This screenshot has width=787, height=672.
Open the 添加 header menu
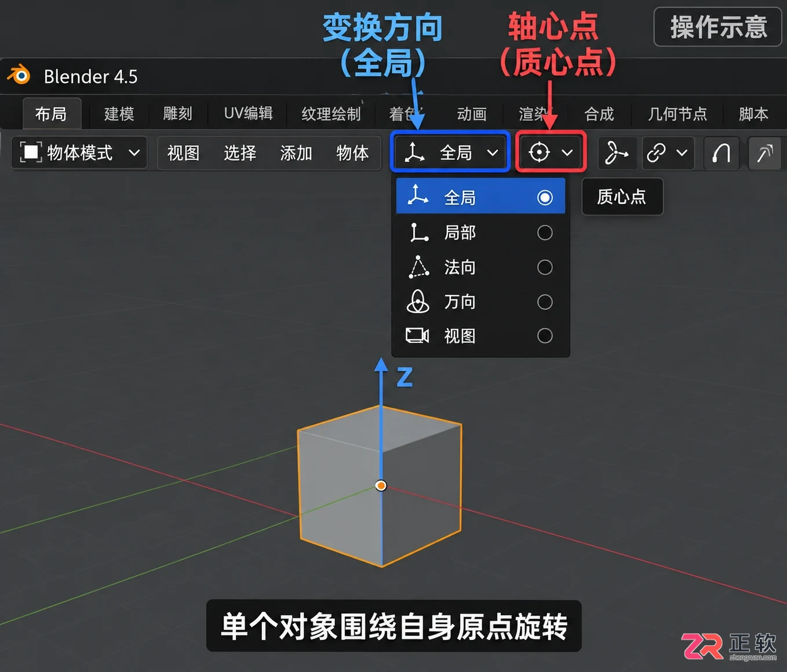point(296,153)
